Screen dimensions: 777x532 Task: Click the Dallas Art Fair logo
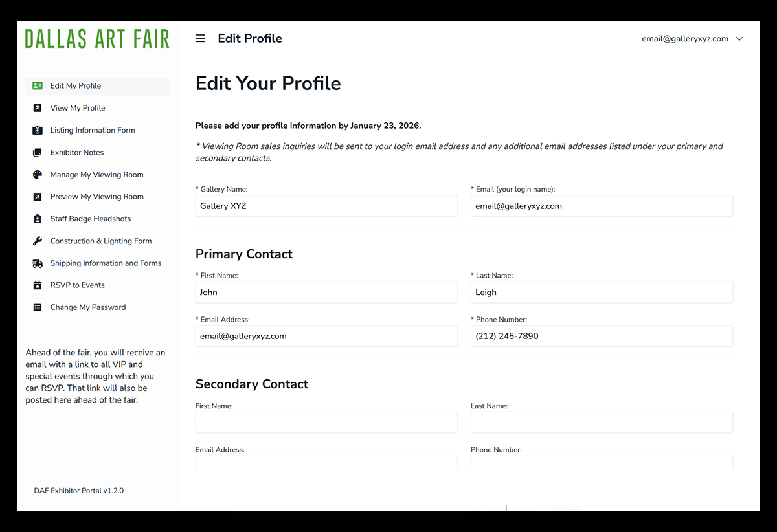[x=97, y=39]
